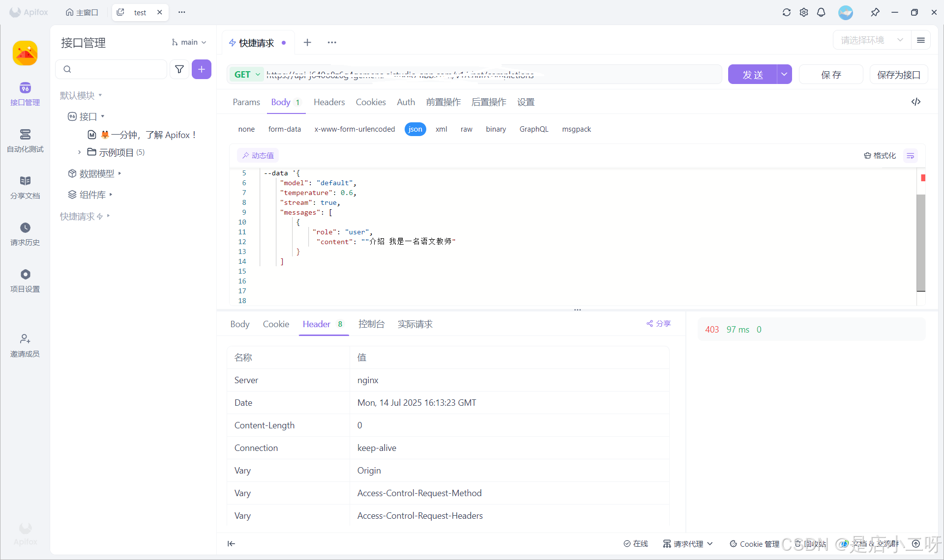
Task: Open the 接口管理 sidebar section
Action: [x=25, y=94]
